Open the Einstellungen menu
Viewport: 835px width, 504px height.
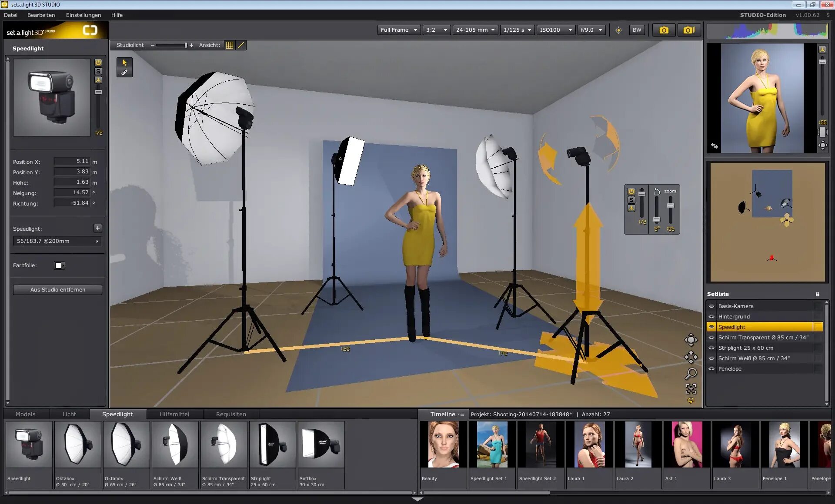click(x=83, y=15)
